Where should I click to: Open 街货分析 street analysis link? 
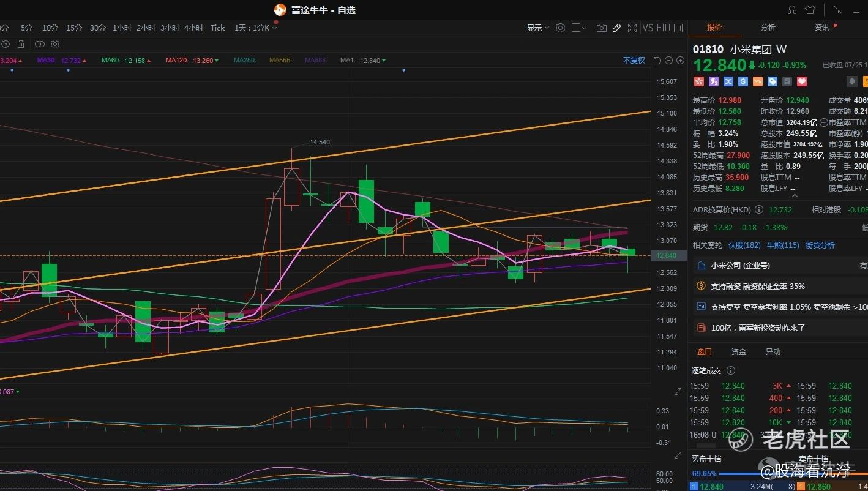(820, 245)
